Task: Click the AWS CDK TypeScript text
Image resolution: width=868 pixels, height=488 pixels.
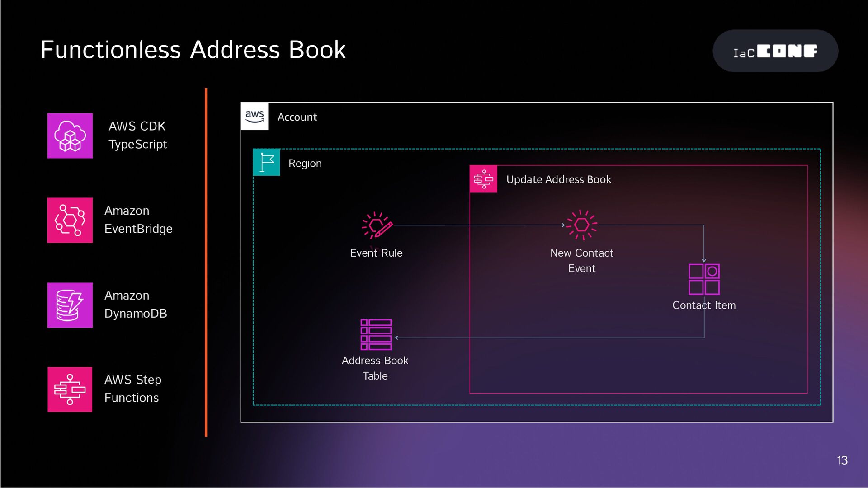Action: click(x=137, y=135)
